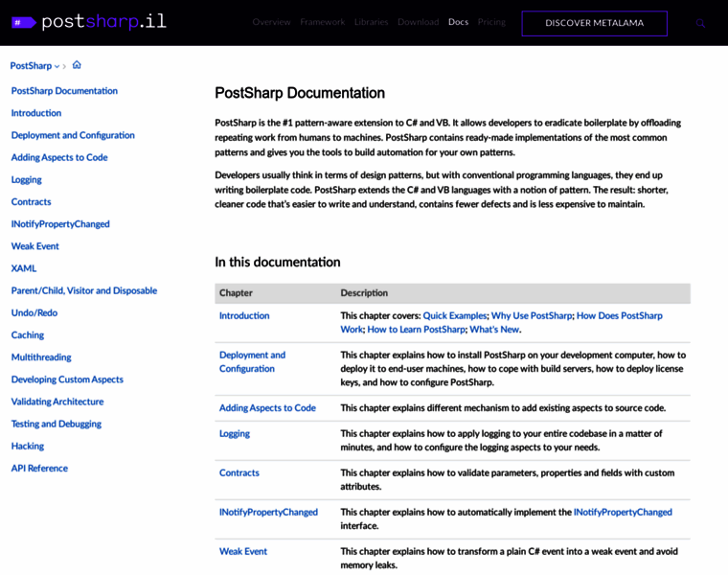
Task: Open the Framework menu item
Action: click(322, 22)
